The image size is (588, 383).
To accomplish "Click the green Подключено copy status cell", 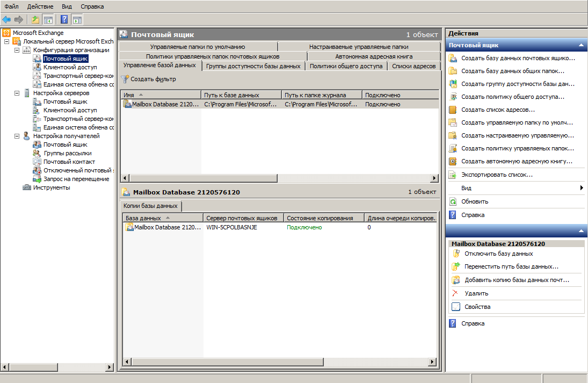I will (304, 227).
